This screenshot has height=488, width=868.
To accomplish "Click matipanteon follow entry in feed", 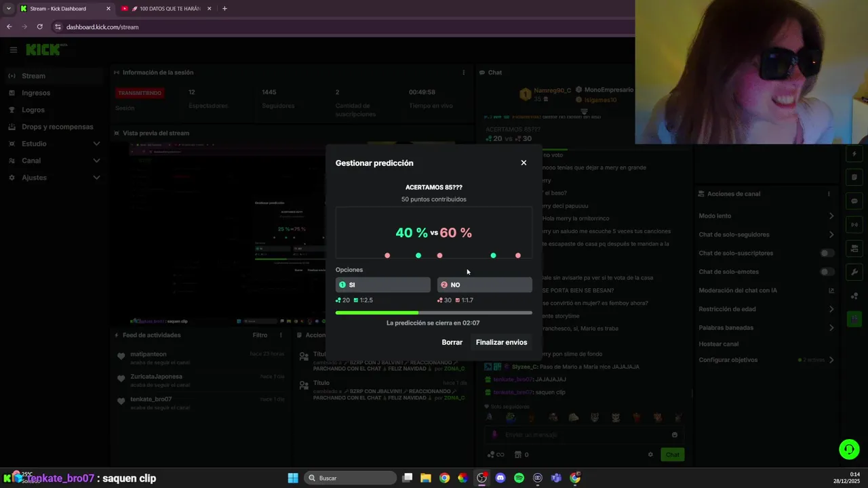I will (x=201, y=358).
